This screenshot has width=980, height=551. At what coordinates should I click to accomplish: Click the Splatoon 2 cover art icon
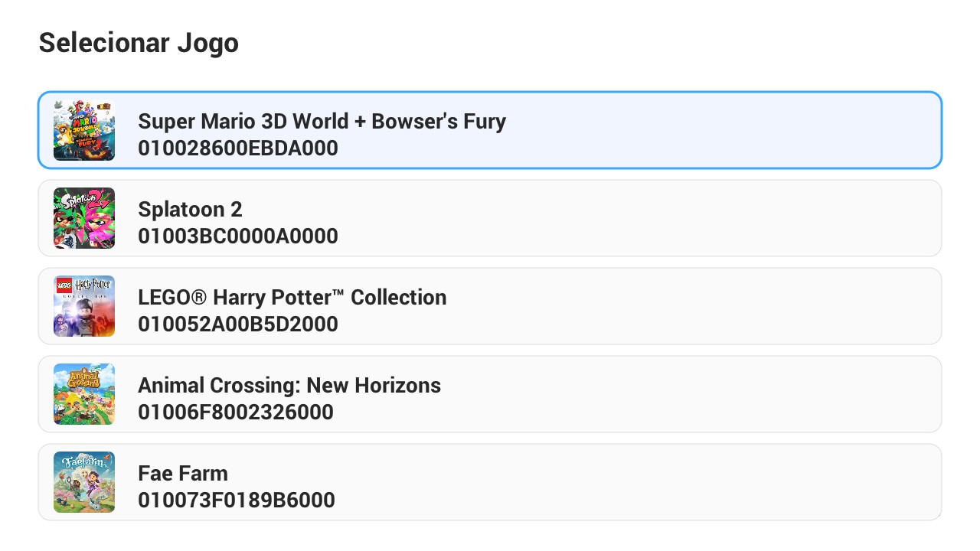click(84, 218)
